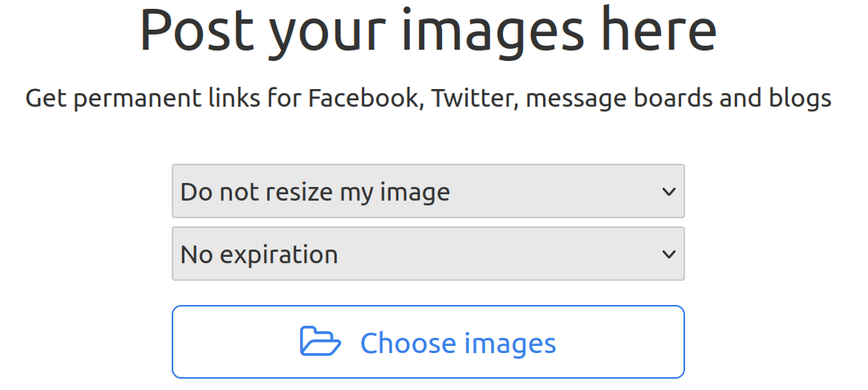Click the word "your" in the heading

pyautogui.click(x=330, y=32)
